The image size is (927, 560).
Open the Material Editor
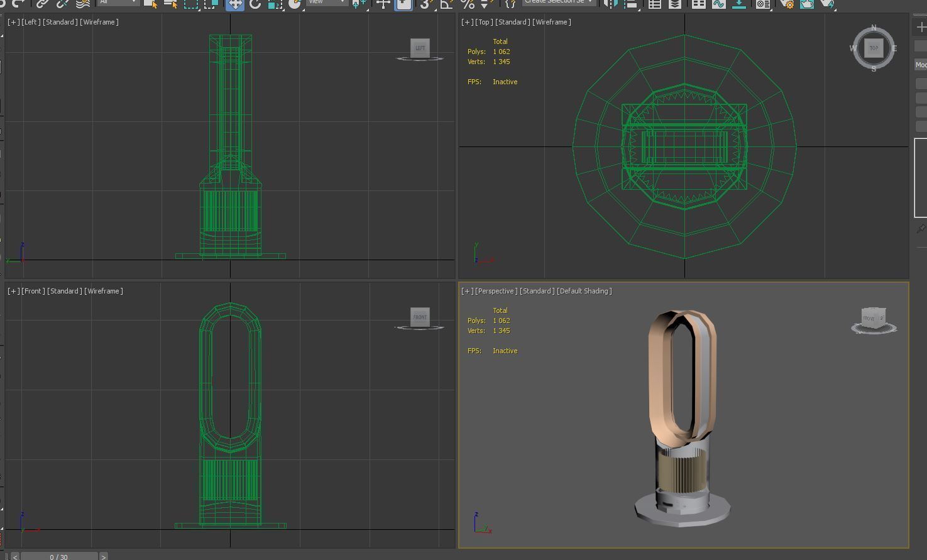coord(762,5)
